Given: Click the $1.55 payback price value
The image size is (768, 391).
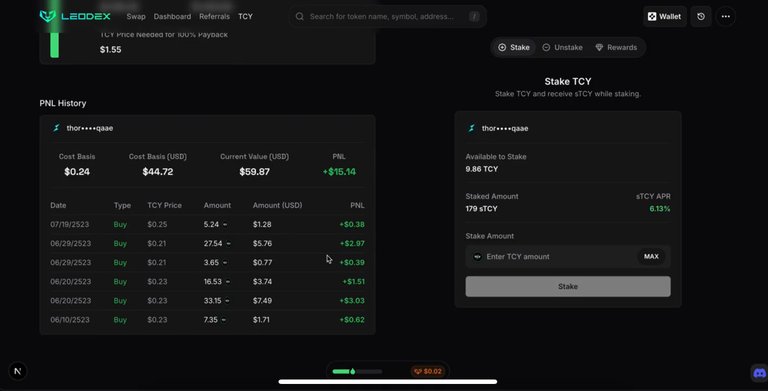Looking at the screenshot, I should pos(111,49).
